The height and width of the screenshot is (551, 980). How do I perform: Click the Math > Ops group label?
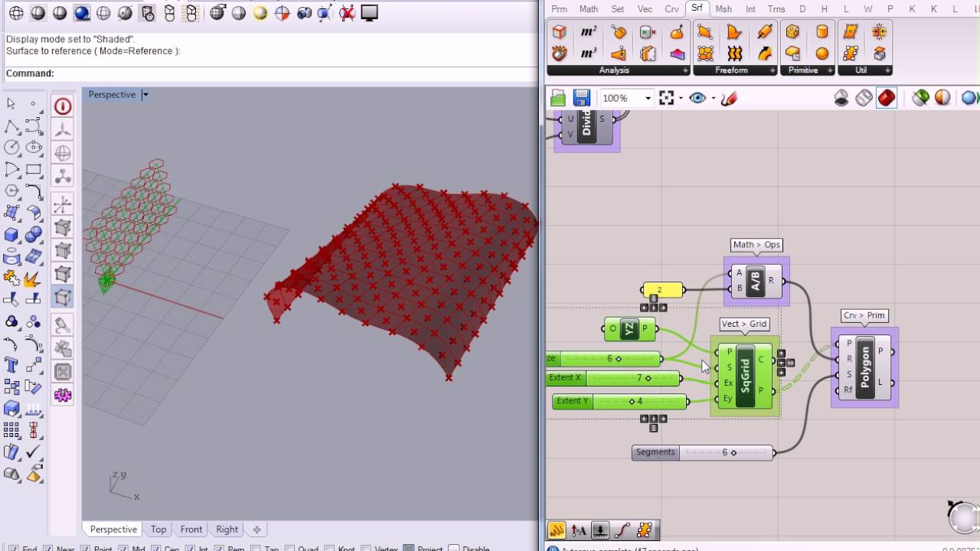tap(756, 245)
